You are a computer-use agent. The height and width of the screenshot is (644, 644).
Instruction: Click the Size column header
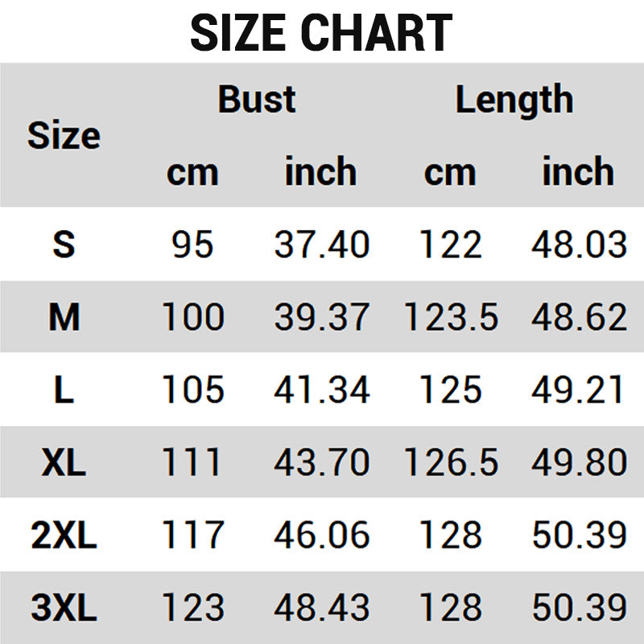pyautogui.click(x=64, y=135)
